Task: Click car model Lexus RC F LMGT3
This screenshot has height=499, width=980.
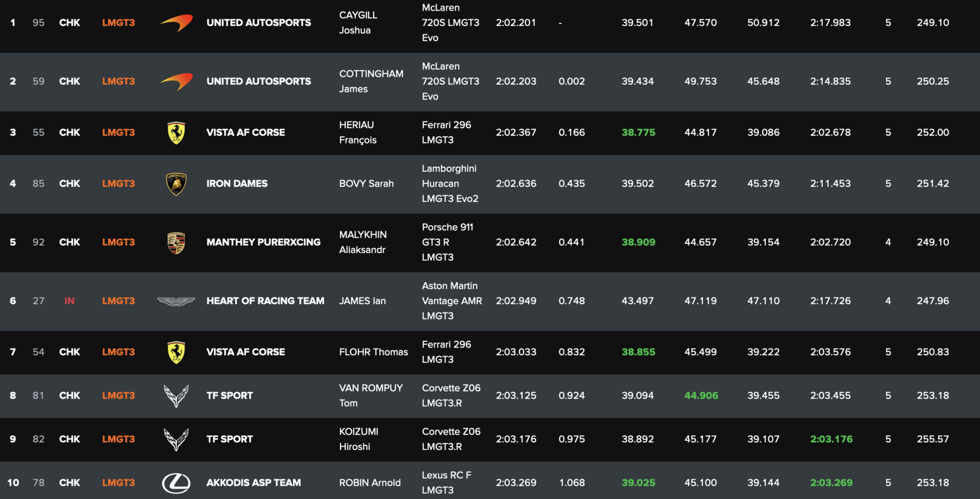Action: point(447,483)
